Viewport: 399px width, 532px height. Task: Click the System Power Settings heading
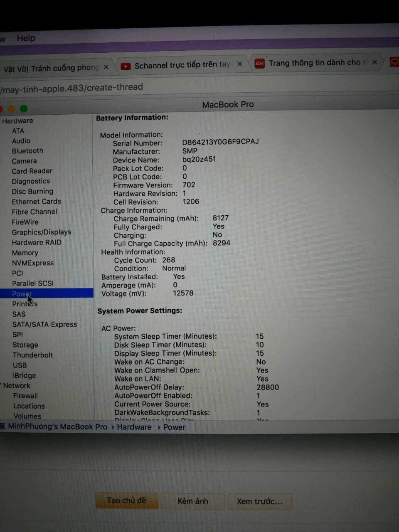[x=140, y=310]
